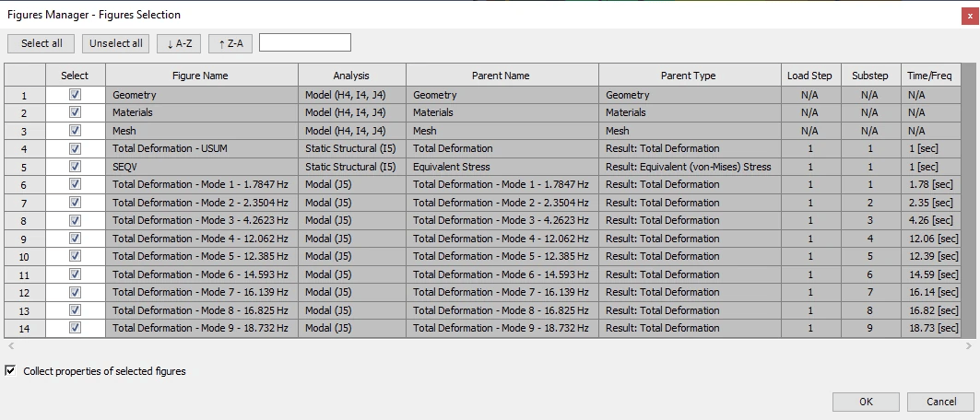Uncheck the Mesh row select checkbox
Viewport: 980px width, 420px height.
[75, 131]
